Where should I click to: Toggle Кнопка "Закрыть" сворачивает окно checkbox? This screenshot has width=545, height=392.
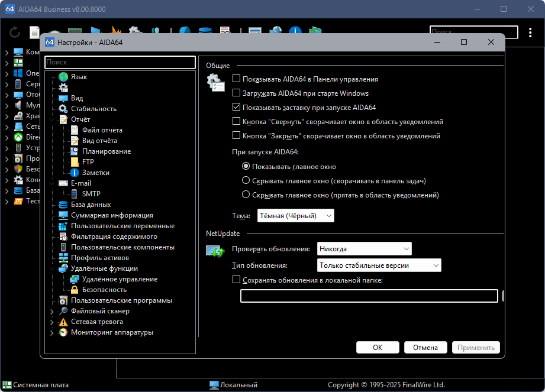[236, 135]
